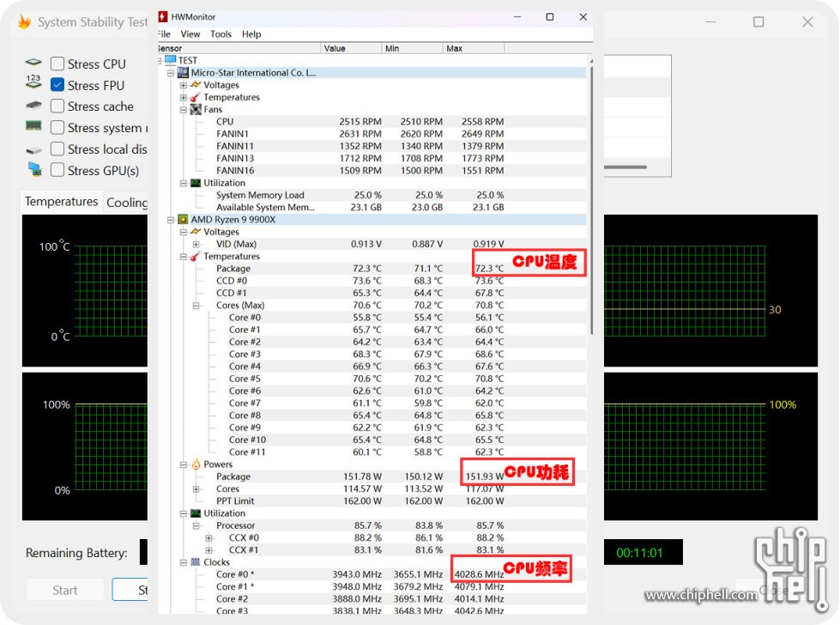Click the monitor icon beside Stress GPU(s)

34,169
